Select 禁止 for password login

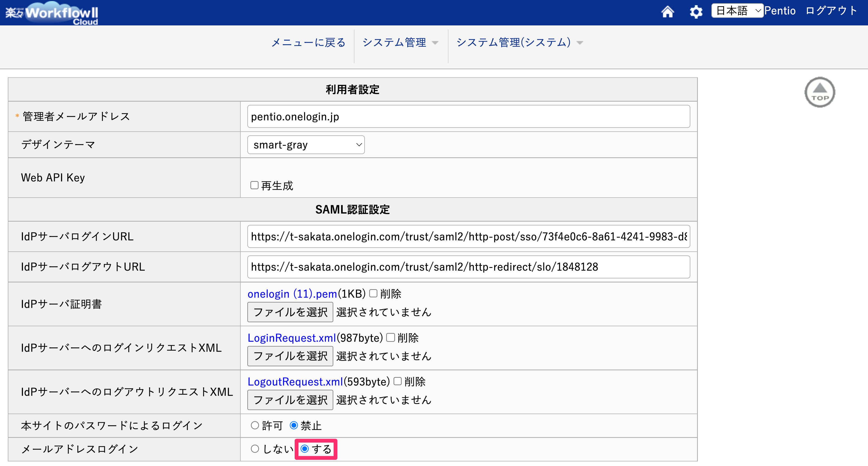point(294,425)
